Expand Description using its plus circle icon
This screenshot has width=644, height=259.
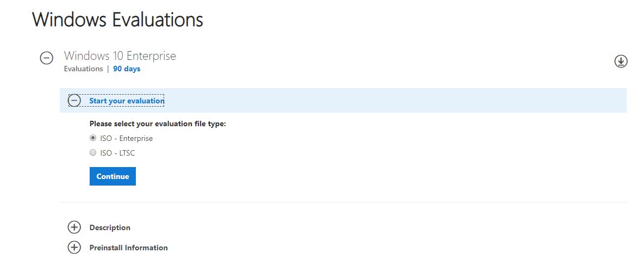pyautogui.click(x=74, y=227)
